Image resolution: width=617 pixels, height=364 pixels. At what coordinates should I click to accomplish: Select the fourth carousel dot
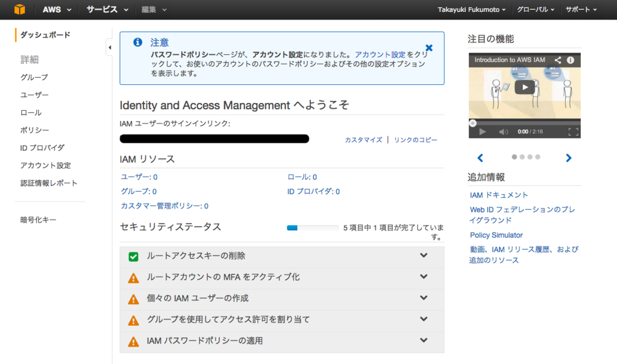point(538,157)
